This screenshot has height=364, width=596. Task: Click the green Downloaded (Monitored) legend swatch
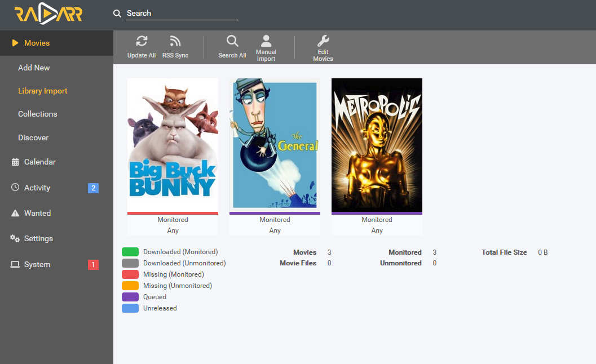pos(130,252)
